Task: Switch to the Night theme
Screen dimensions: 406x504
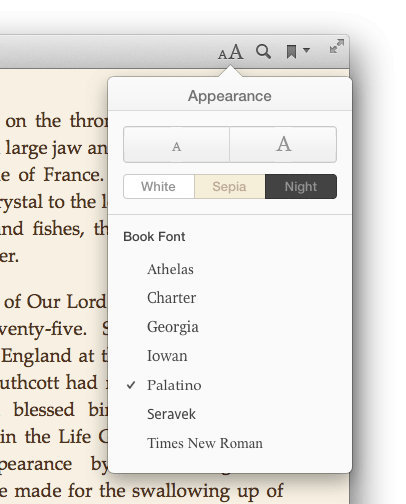Action: click(301, 187)
